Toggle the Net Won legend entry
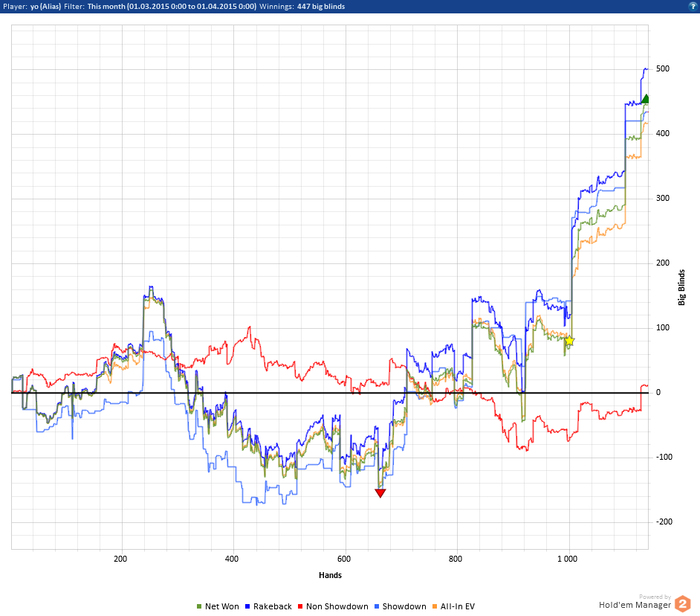The width and height of the screenshot is (700, 616). [218, 606]
